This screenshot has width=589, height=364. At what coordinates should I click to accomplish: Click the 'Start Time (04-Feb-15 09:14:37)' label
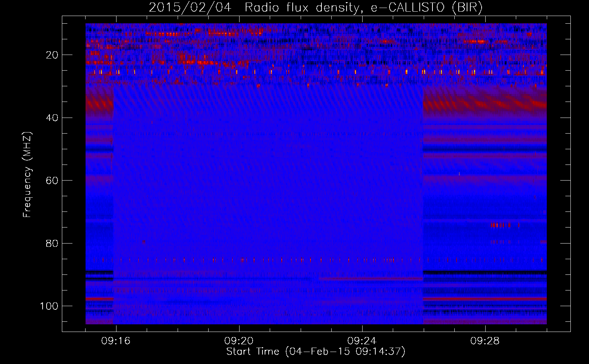[x=316, y=352]
